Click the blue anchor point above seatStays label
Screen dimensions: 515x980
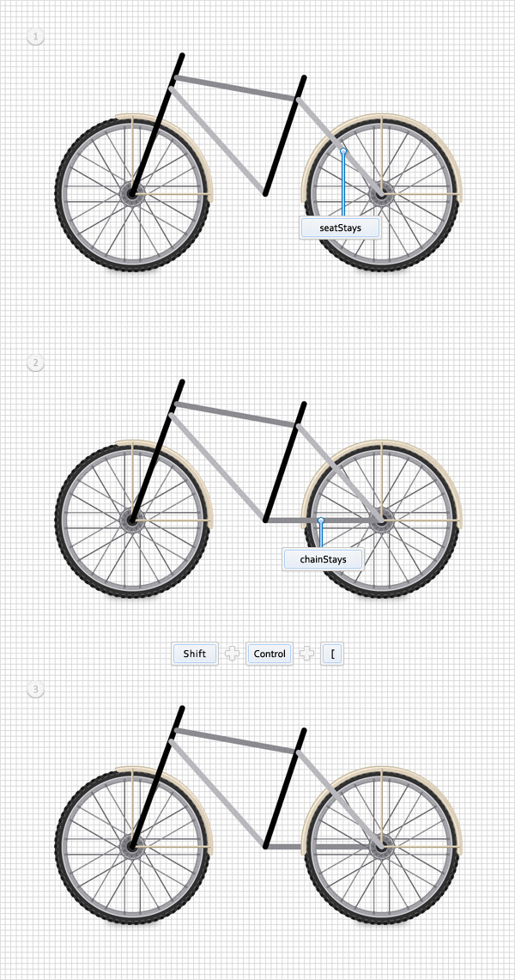click(x=342, y=150)
